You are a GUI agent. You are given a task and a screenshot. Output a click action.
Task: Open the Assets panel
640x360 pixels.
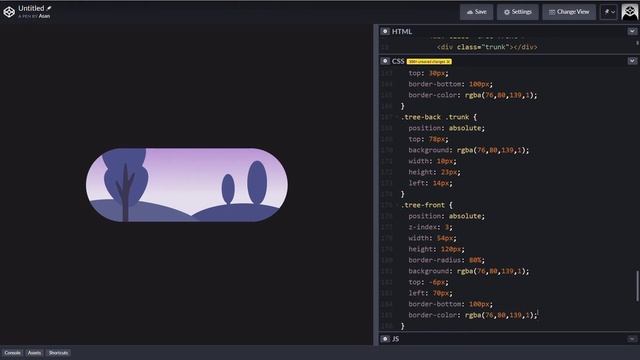click(x=34, y=353)
